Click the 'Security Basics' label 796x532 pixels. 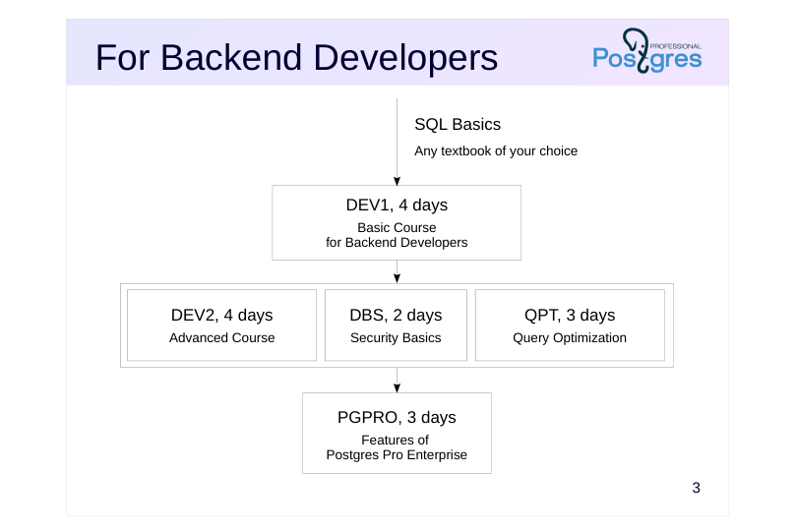(396, 337)
